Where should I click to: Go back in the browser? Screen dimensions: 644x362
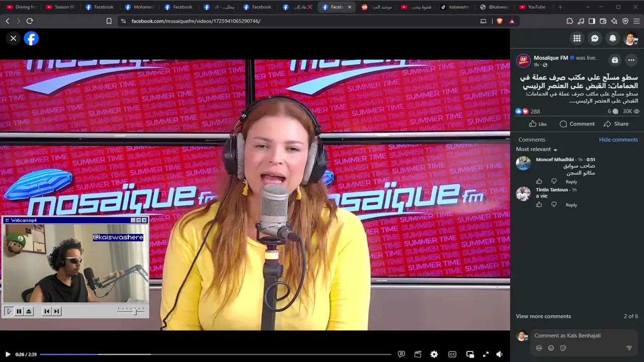(x=8, y=21)
